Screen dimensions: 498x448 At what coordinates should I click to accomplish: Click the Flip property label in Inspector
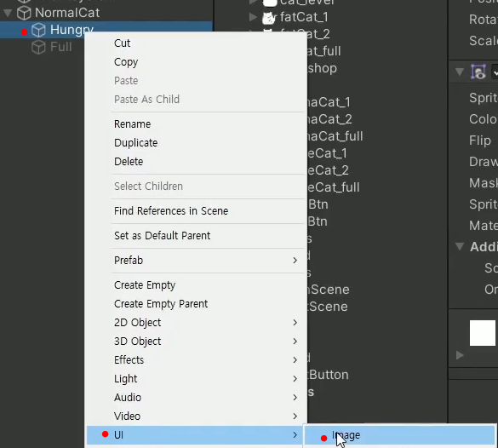(480, 141)
